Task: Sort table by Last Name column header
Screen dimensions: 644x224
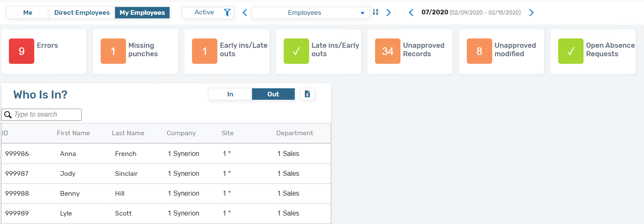Action: 128,133
